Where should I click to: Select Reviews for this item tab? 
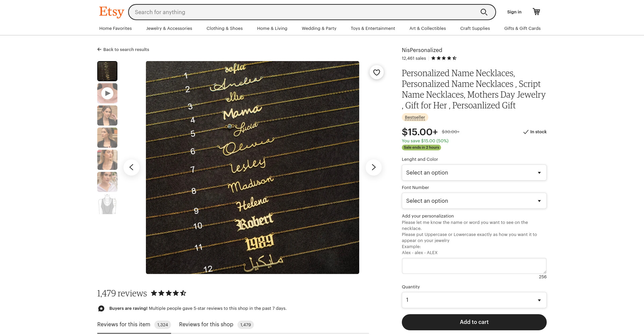pyautogui.click(x=134, y=325)
